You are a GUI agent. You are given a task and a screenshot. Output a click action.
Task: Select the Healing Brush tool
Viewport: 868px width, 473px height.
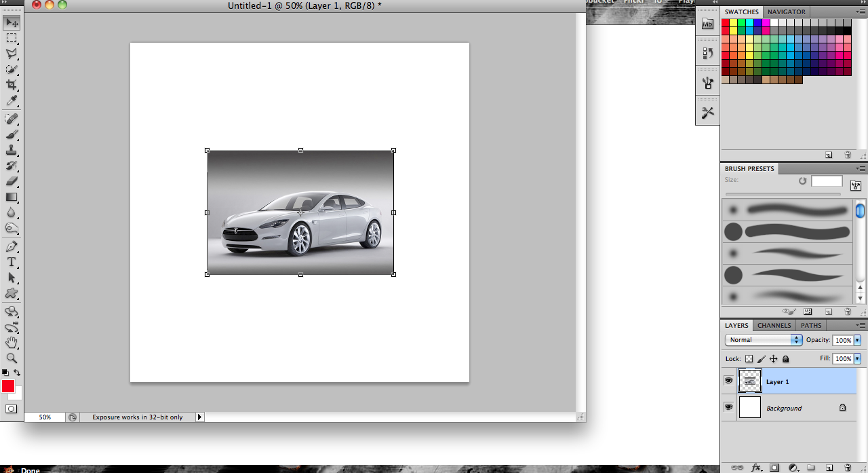(12, 119)
